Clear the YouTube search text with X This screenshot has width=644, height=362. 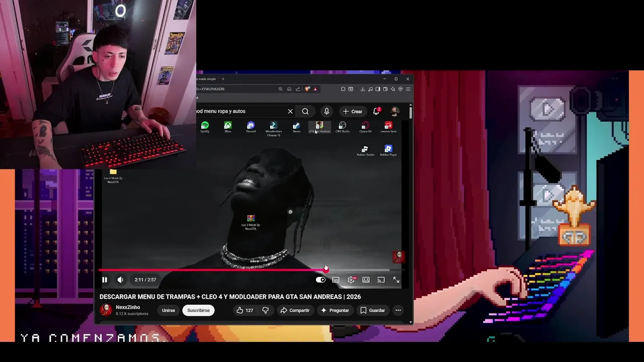[290, 111]
